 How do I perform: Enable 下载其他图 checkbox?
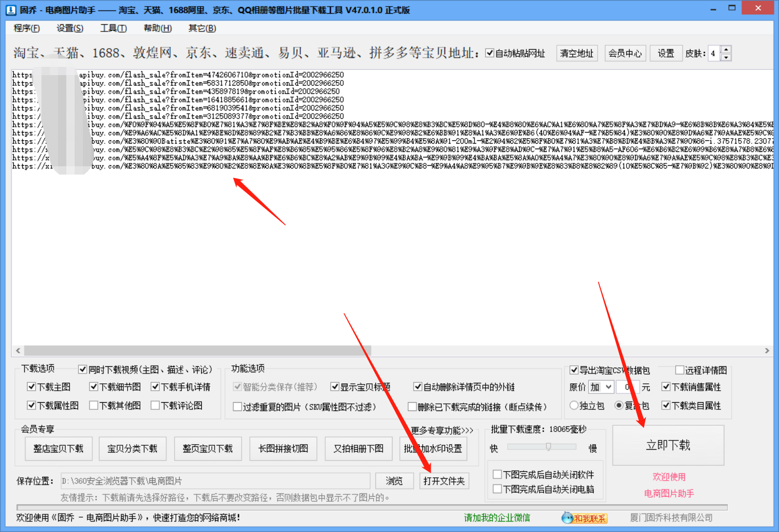[x=93, y=405]
